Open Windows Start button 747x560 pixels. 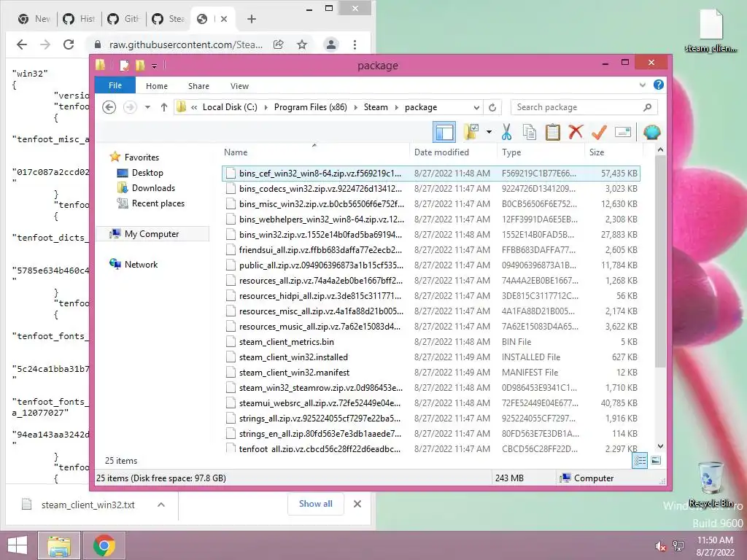18,545
